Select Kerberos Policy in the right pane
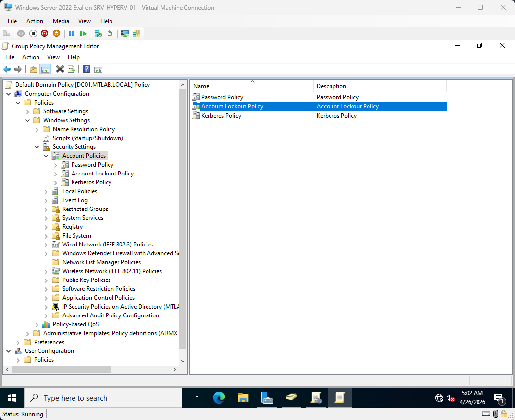This screenshot has height=420, width=515. click(x=221, y=116)
